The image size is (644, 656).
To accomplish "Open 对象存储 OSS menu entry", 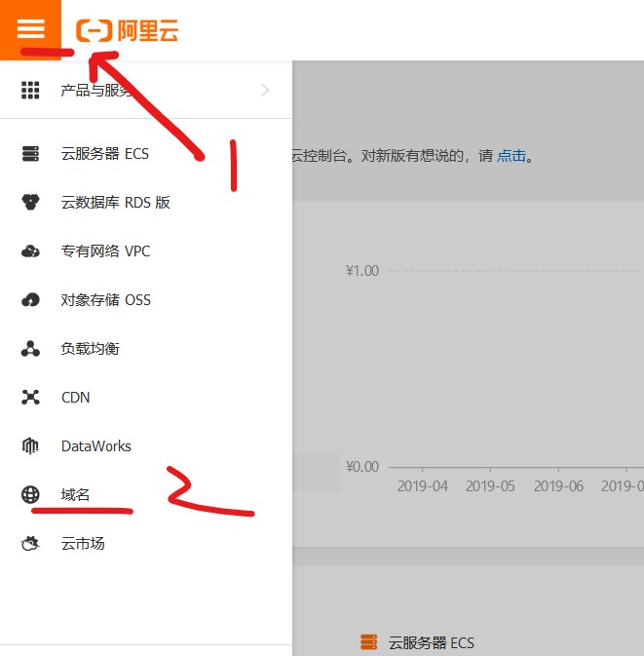I will (x=106, y=300).
